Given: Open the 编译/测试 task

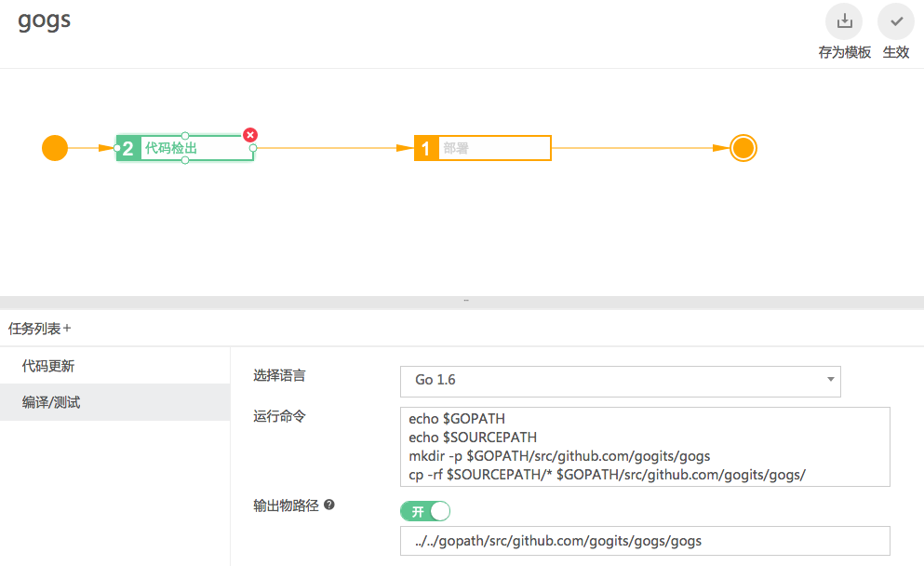Looking at the screenshot, I should 114,402.
